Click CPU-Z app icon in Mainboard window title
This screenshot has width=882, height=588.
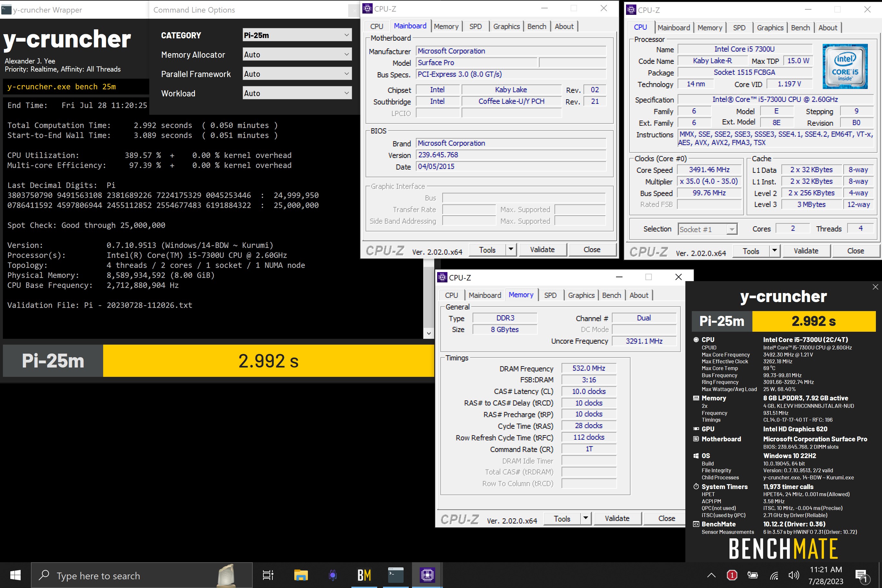(x=367, y=8)
